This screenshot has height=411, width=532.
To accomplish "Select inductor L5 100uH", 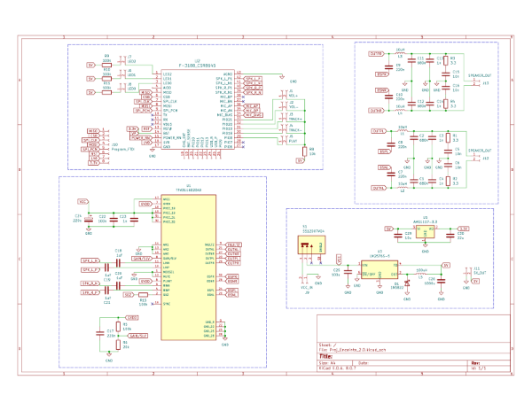I will [x=421, y=274].
